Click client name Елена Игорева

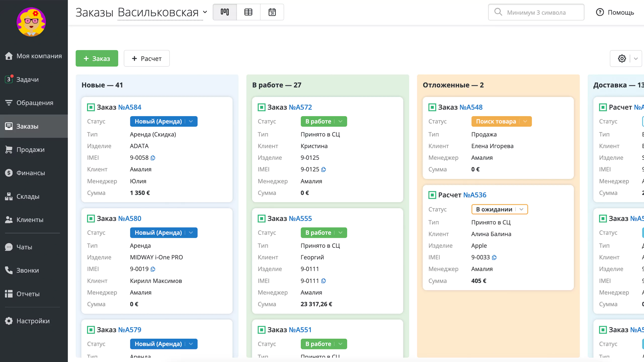[492, 146]
